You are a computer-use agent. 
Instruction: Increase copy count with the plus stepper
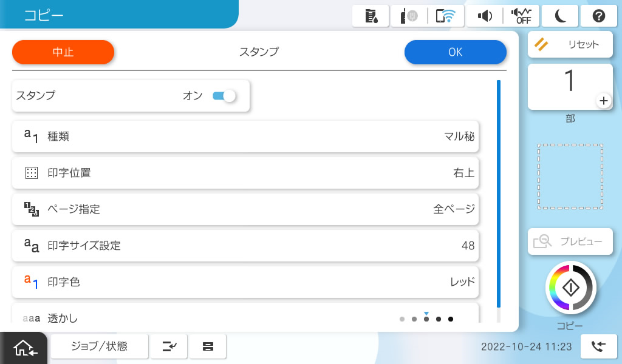coord(603,101)
